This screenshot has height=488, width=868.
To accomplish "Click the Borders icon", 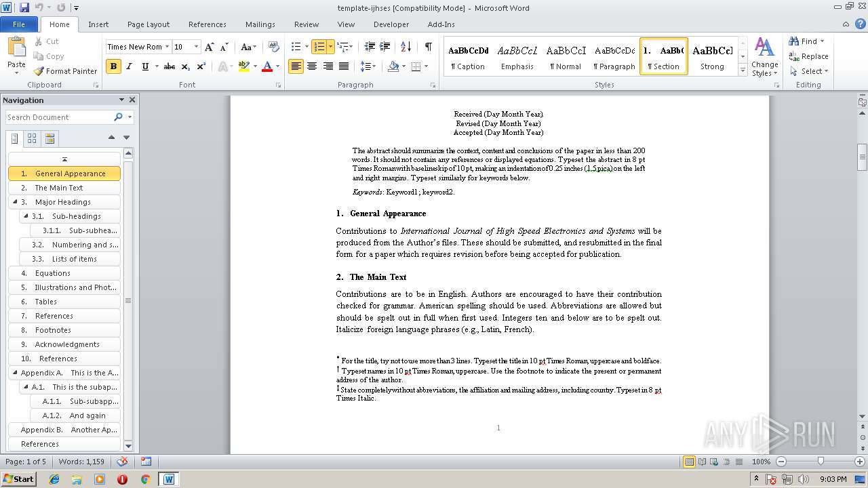I will click(416, 66).
